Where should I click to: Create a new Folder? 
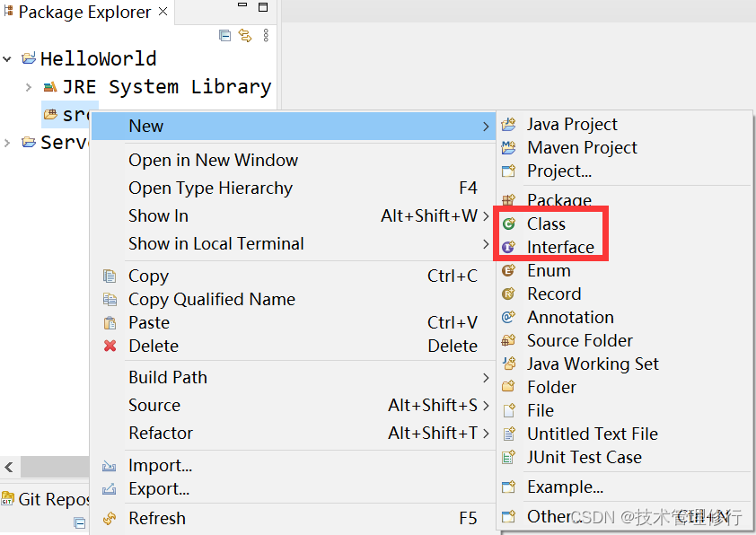click(624, 388)
